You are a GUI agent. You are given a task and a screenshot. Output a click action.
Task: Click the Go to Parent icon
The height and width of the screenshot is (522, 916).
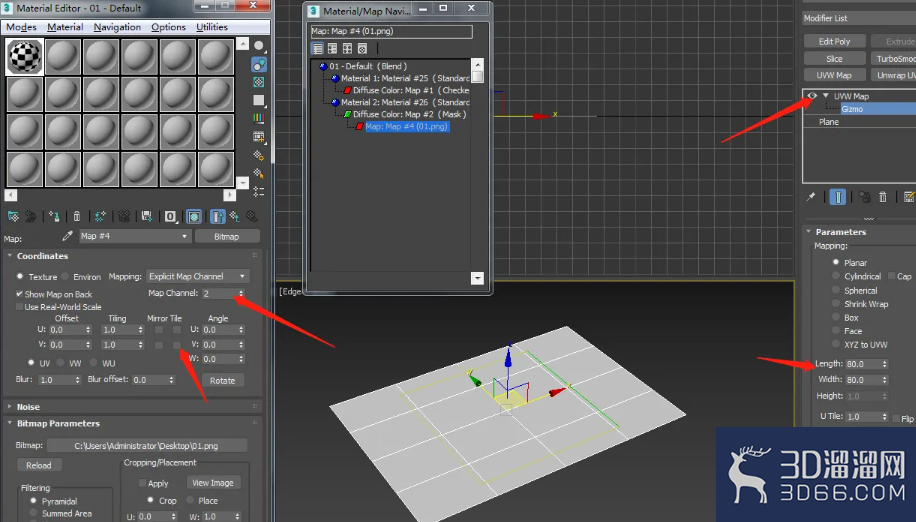234,217
